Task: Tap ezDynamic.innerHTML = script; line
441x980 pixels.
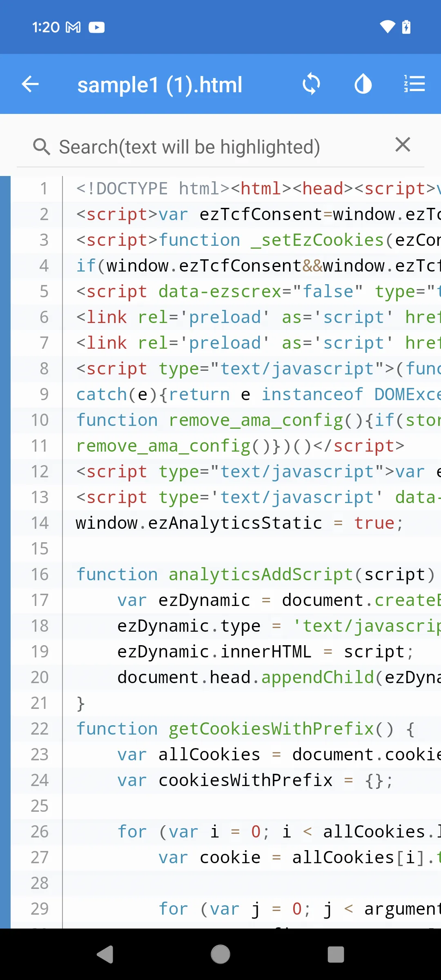Action: (x=266, y=652)
